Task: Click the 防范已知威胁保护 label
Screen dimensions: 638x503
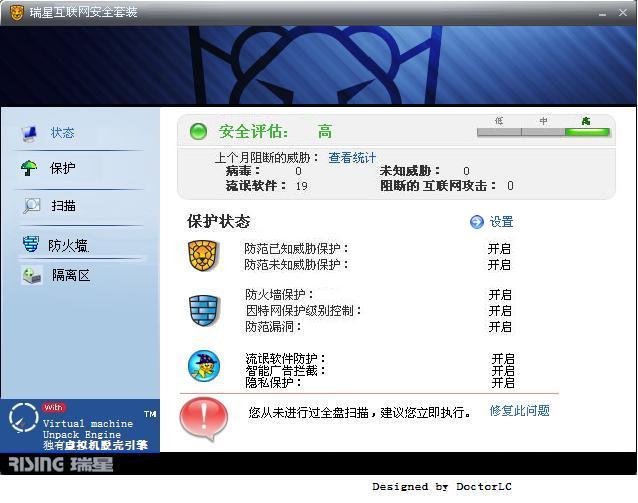Action: [x=296, y=249]
